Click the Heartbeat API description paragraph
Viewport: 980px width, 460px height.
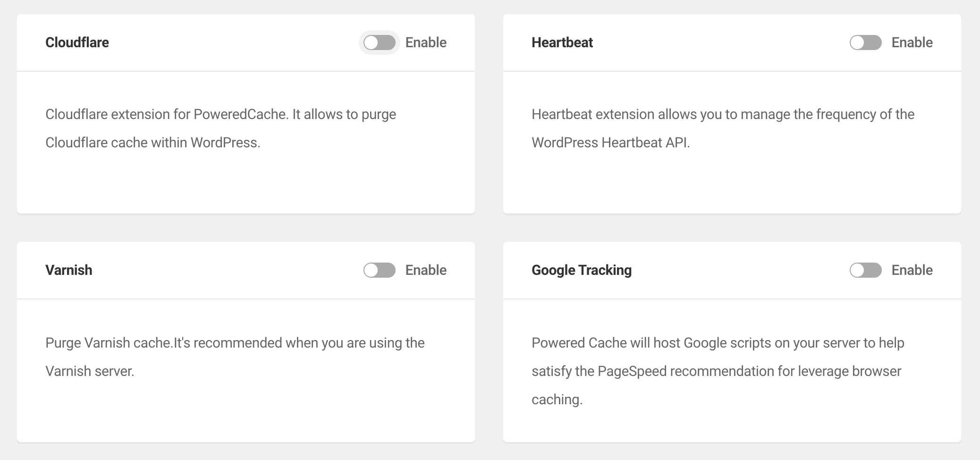tap(723, 128)
